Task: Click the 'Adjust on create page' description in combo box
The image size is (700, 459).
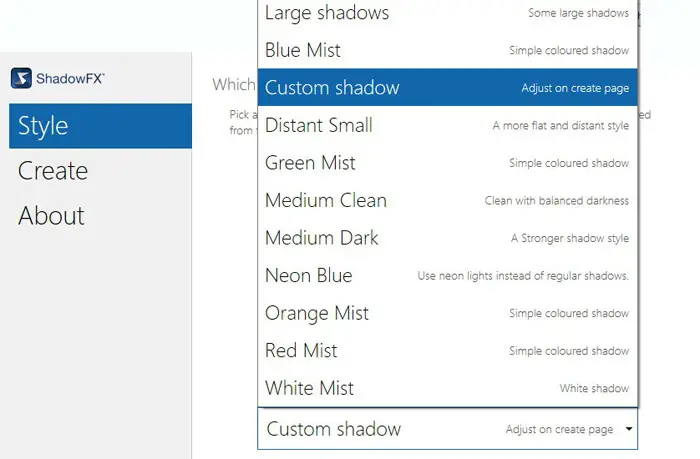Action: [x=559, y=430]
